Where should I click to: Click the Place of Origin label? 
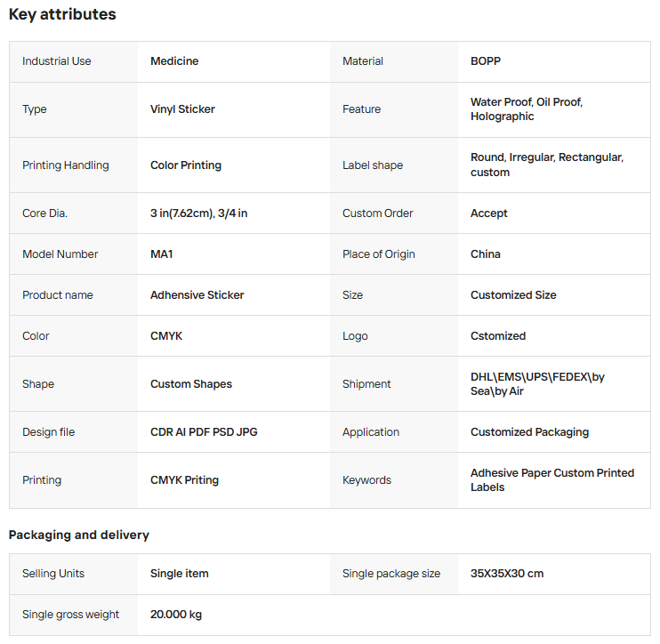click(x=379, y=254)
